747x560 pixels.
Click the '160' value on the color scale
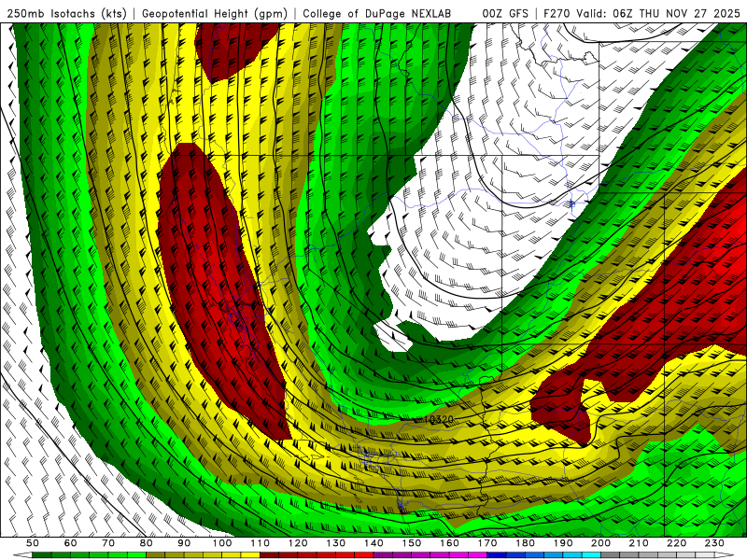pos(450,542)
